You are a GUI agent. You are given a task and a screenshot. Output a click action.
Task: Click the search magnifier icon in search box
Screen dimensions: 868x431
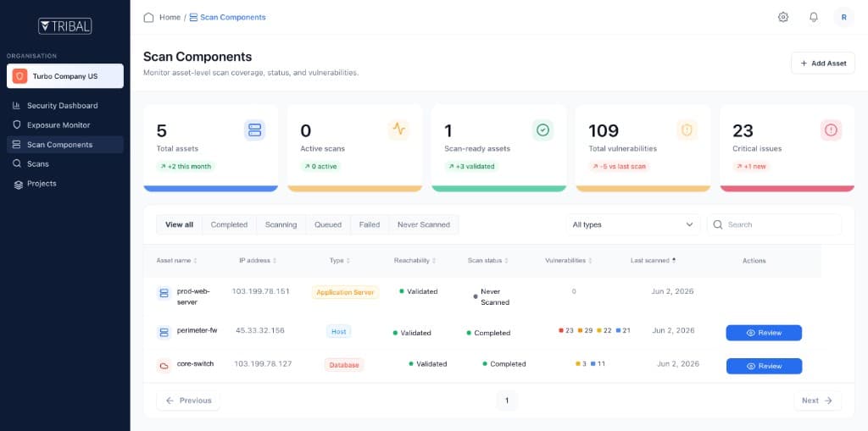(x=718, y=224)
